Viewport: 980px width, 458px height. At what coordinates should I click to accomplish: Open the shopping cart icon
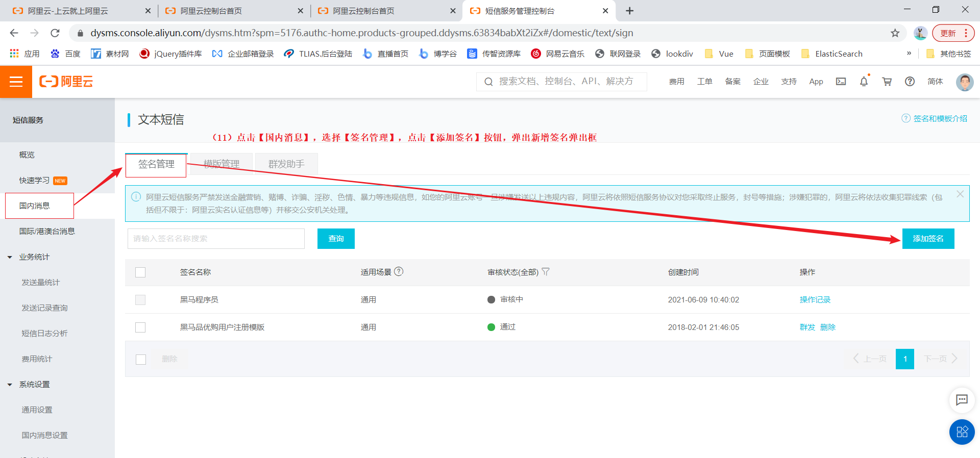[x=887, y=82]
